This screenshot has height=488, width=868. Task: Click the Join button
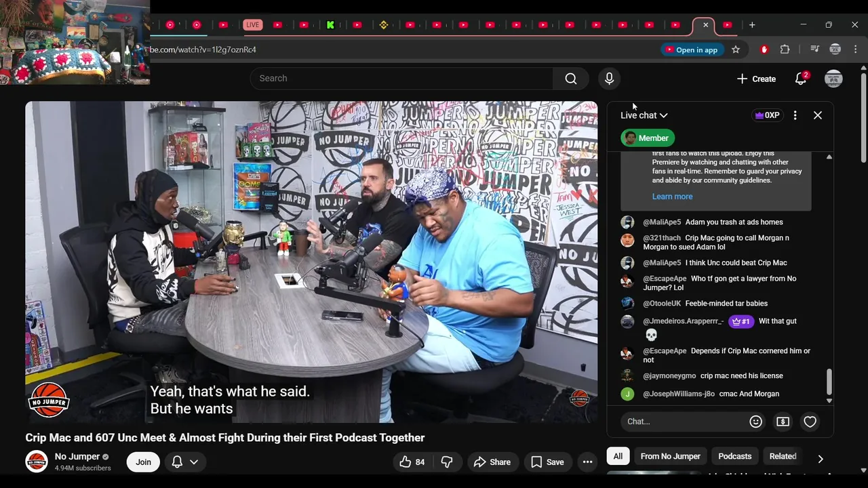point(143,462)
